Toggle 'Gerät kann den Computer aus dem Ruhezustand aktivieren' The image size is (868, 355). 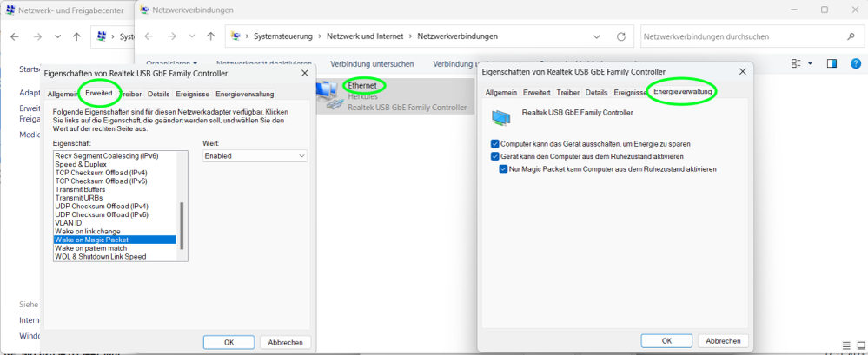tap(495, 156)
